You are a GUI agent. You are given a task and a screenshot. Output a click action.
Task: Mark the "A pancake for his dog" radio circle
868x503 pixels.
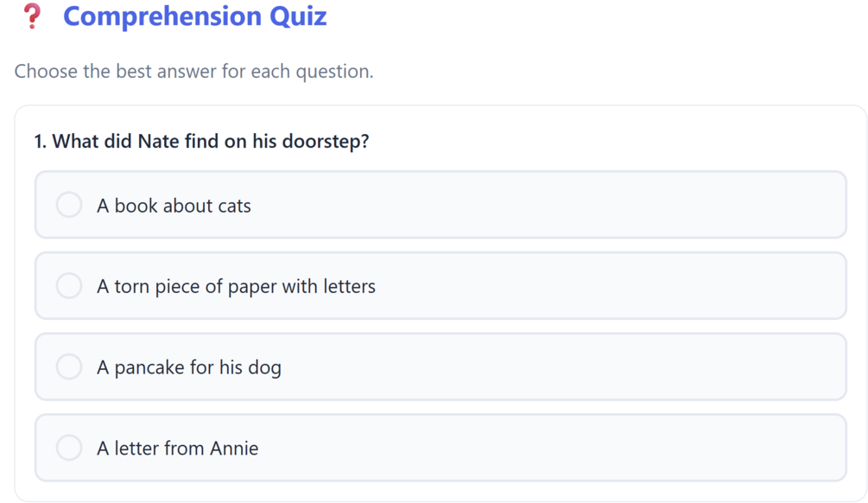69,366
